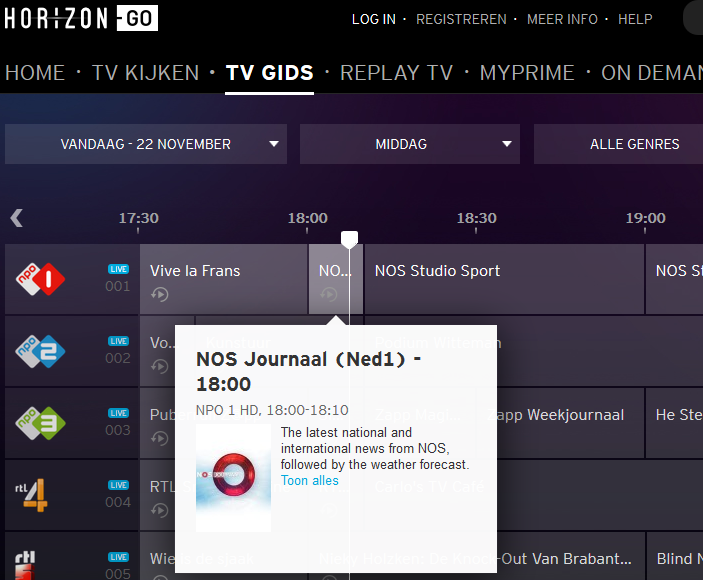This screenshot has width=703, height=580.
Task: Go to the Home tab
Action: [x=35, y=73]
